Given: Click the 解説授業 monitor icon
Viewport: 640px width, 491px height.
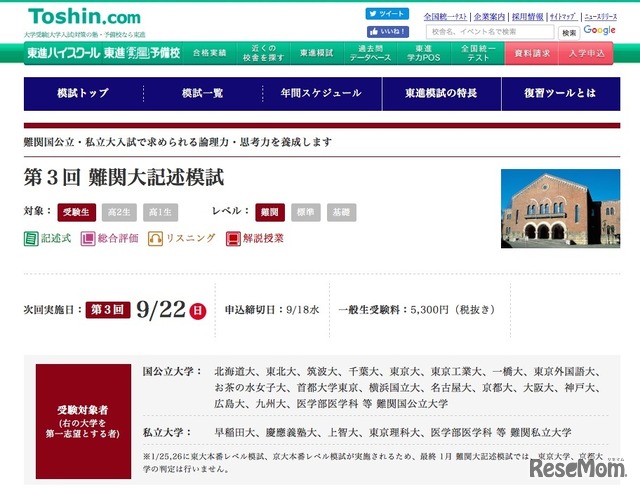Looking at the screenshot, I should 233,239.
